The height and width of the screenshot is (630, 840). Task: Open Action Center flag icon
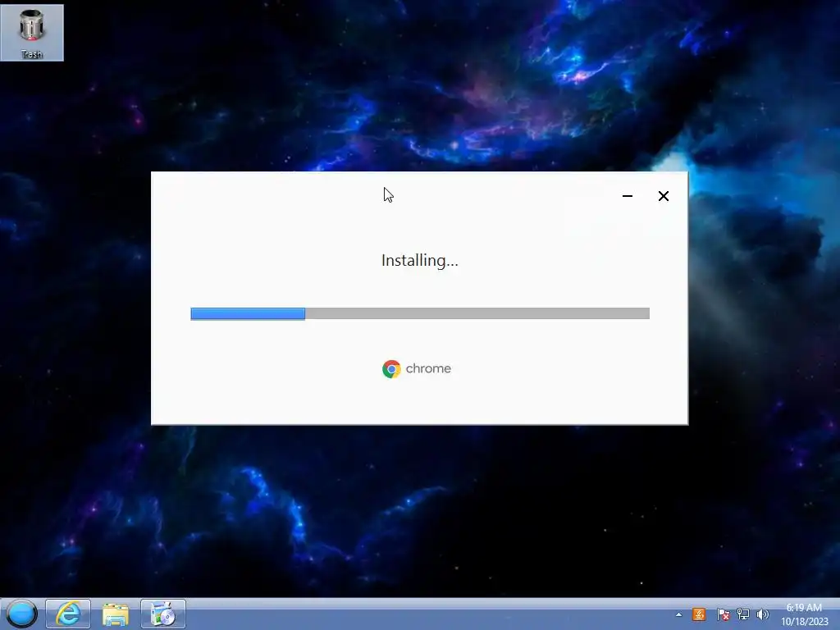pyautogui.click(x=723, y=614)
